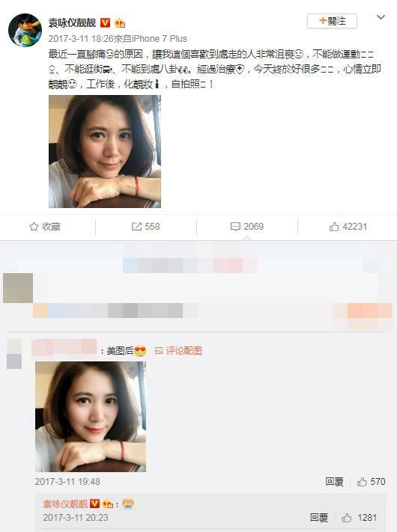Viewport: 397px width, 532px height.
Task: Click the 收藏 favorite star
Action: pyautogui.click(x=45, y=227)
